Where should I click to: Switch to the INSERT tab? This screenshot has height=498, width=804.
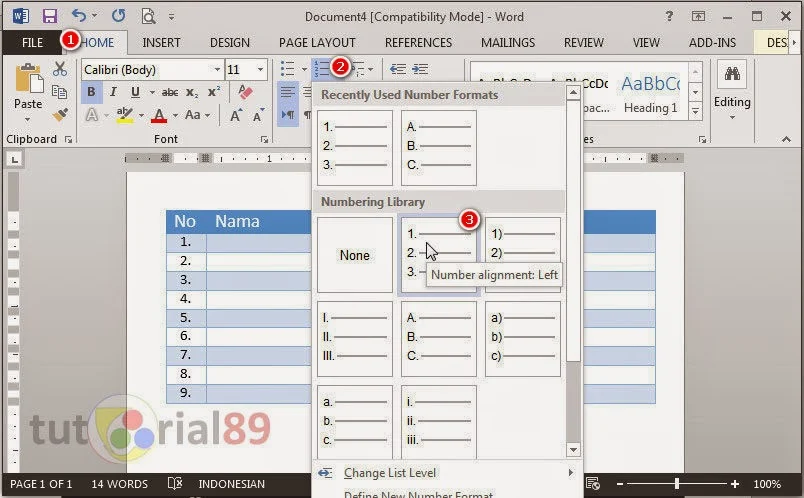pos(161,43)
